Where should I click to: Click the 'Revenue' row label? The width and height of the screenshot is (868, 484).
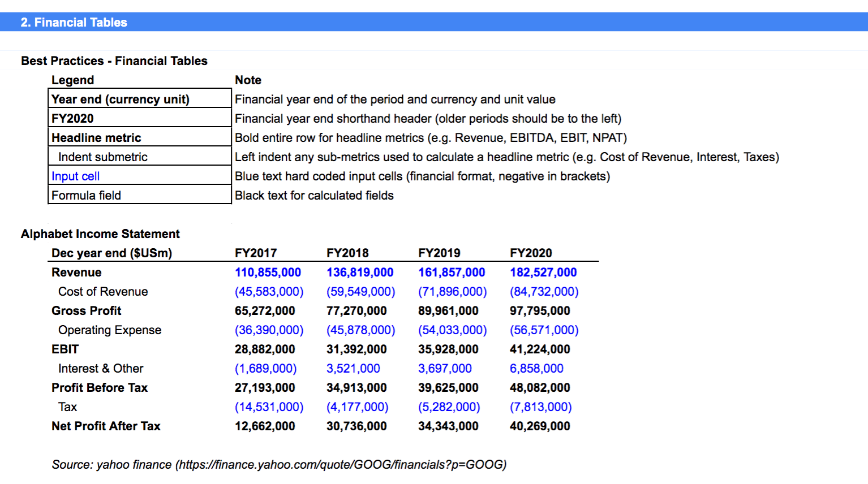(x=76, y=273)
